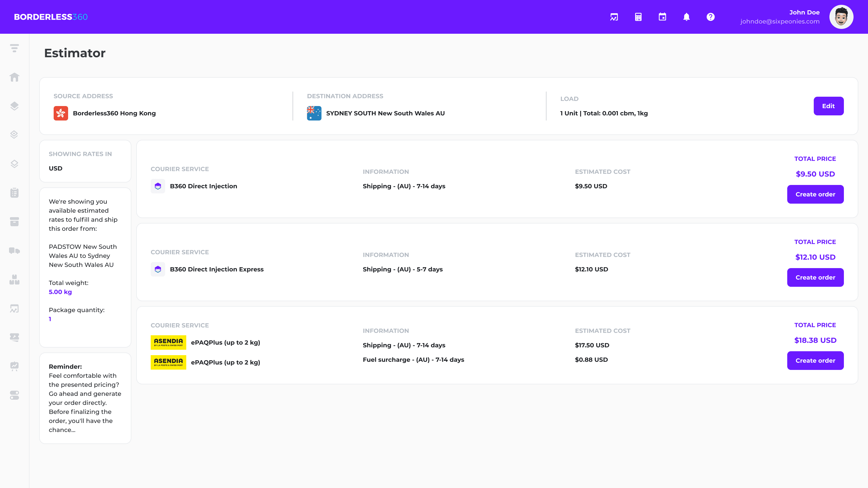This screenshot has height=488, width=868.
Task: Click John Doe's avatar picture
Action: click(x=841, y=17)
